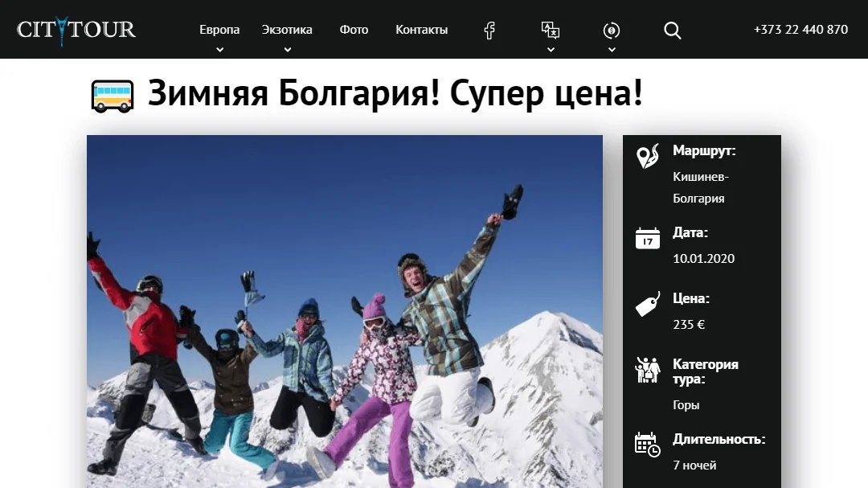Expand the Экзотика menu chevron
Image resolution: width=868 pixels, height=488 pixels.
(x=287, y=50)
